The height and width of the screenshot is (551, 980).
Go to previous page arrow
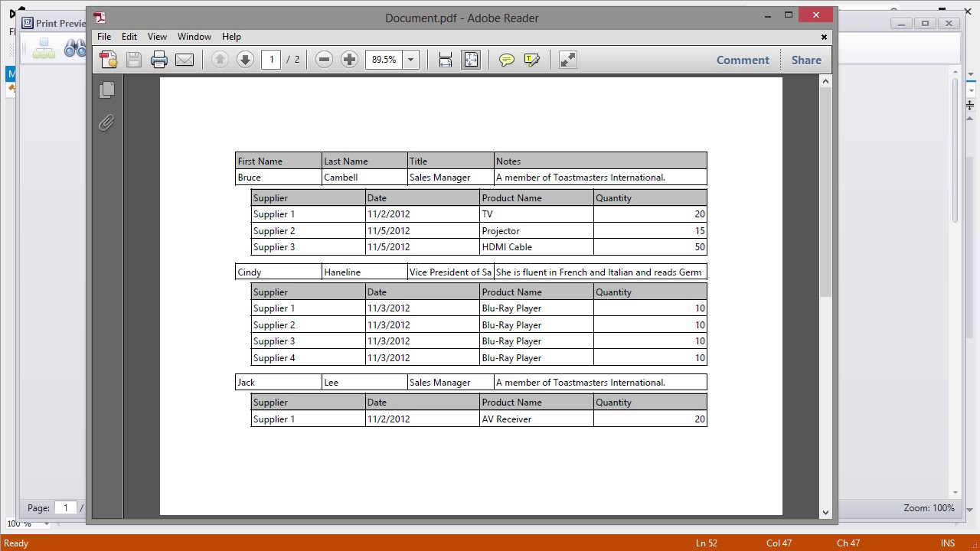[220, 60]
